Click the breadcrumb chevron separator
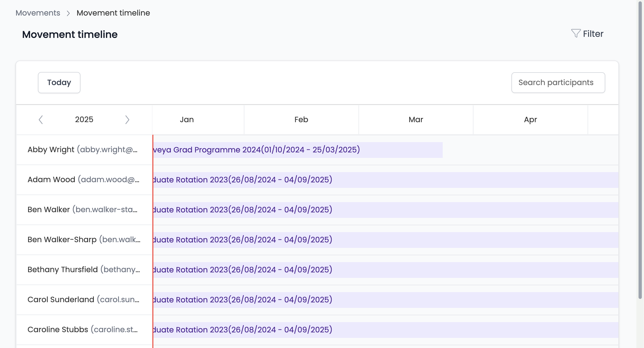This screenshot has width=644, height=348. point(68,13)
